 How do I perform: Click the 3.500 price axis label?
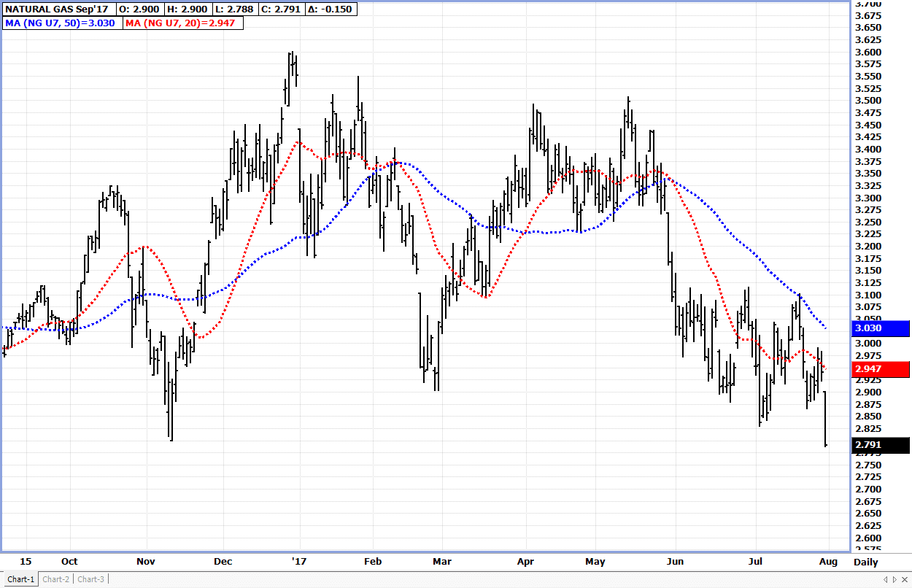click(867, 101)
